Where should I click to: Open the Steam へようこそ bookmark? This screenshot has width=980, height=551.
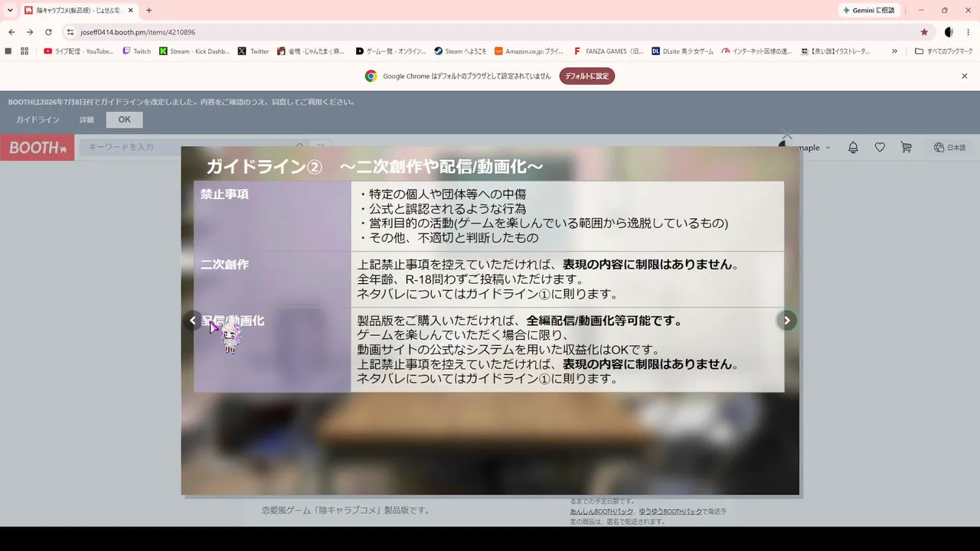coord(460,51)
